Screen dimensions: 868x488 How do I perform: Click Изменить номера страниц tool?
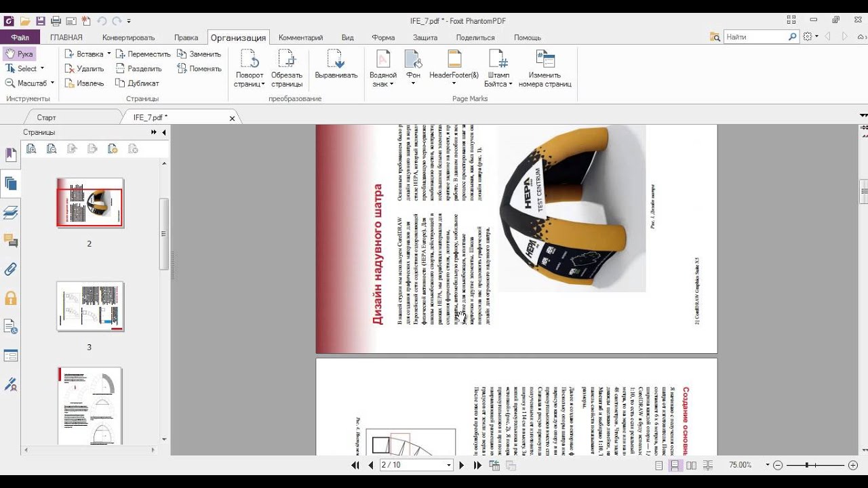545,69
